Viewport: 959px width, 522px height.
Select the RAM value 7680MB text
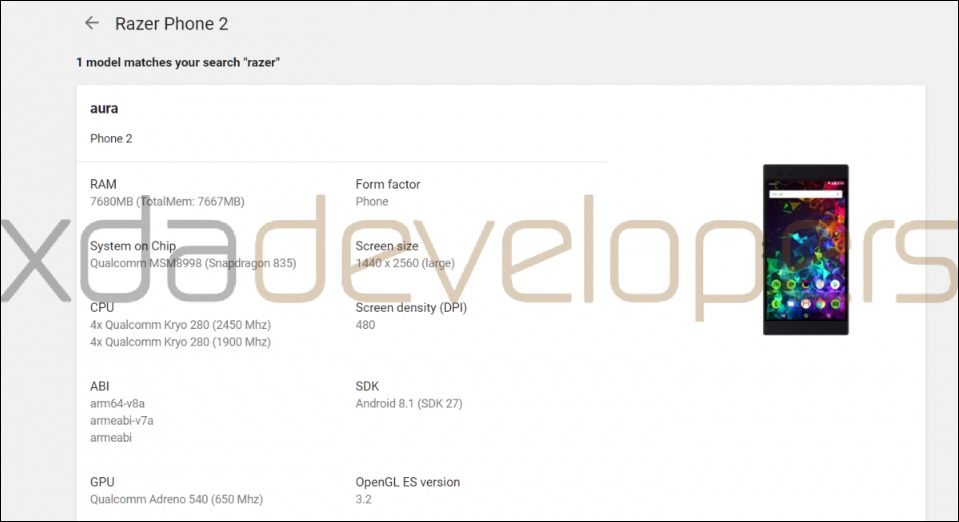(x=167, y=201)
